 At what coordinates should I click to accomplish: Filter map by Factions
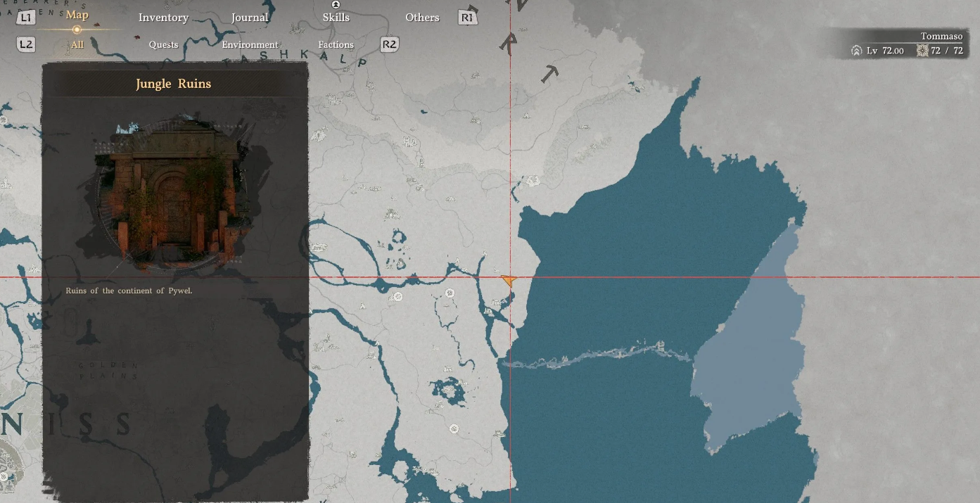pyautogui.click(x=336, y=44)
